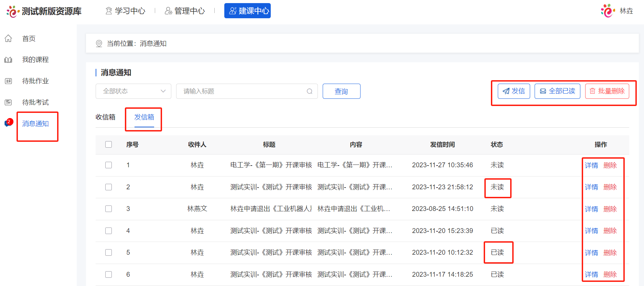The width and height of the screenshot is (644, 286).
Task: Click the username 林垚 at top right
Action: 626,11
